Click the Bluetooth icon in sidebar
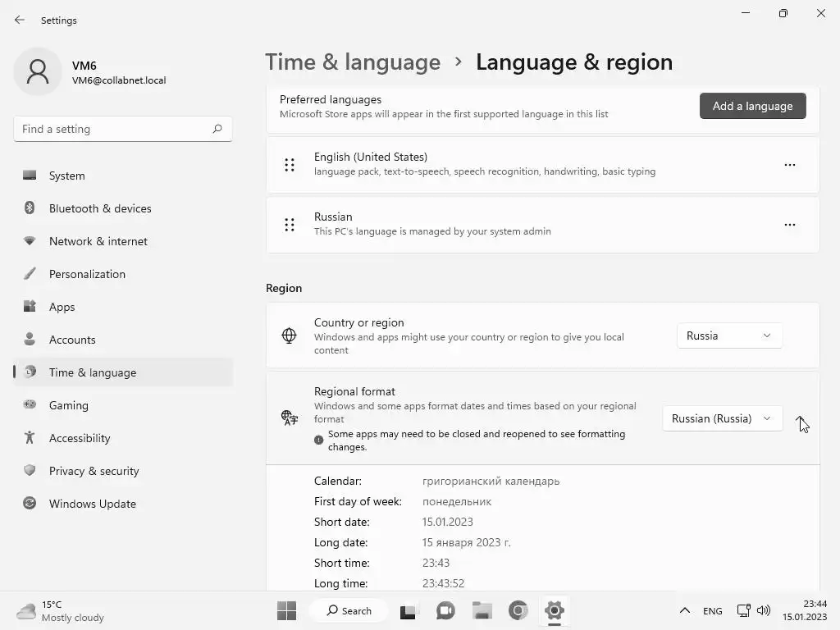The height and width of the screenshot is (630, 840). [x=30, y=208]
